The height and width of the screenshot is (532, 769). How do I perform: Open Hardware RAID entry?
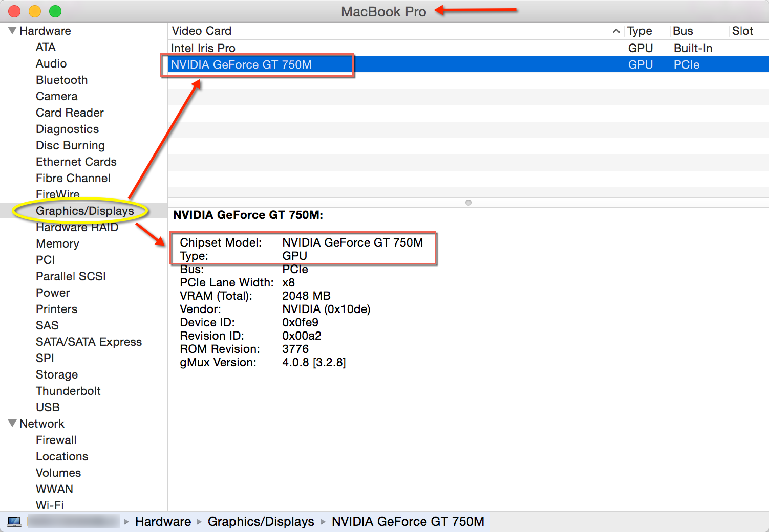77,227
